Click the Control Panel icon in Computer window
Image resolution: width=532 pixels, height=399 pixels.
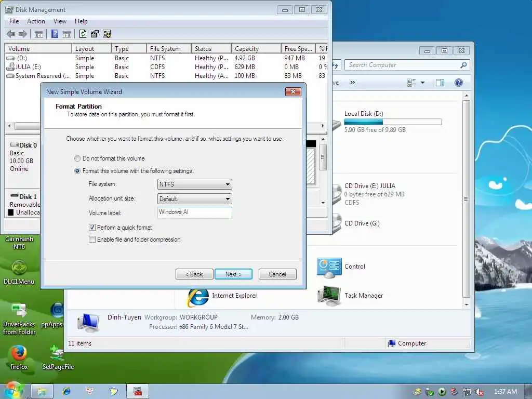pos(329,268)
